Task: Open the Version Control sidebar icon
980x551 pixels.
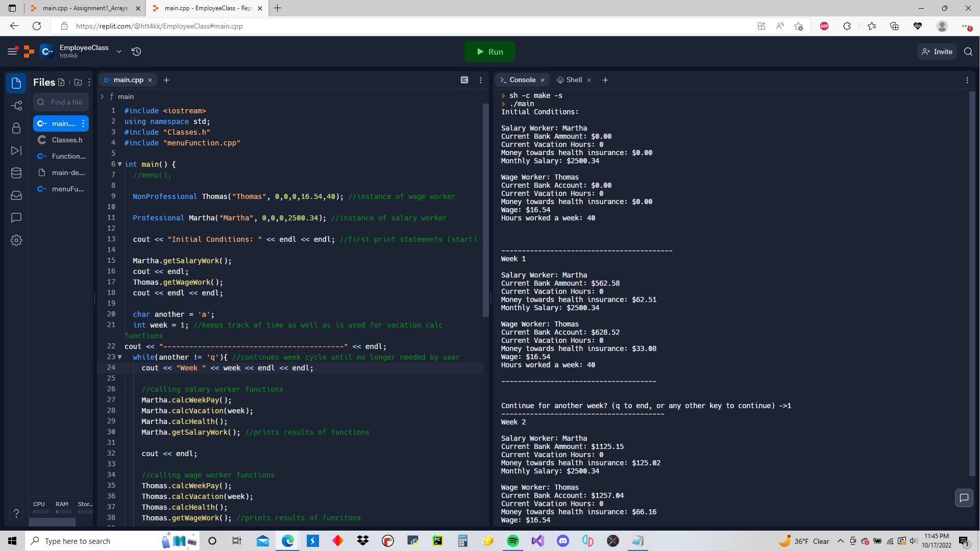Action: [x=16, y=106]
